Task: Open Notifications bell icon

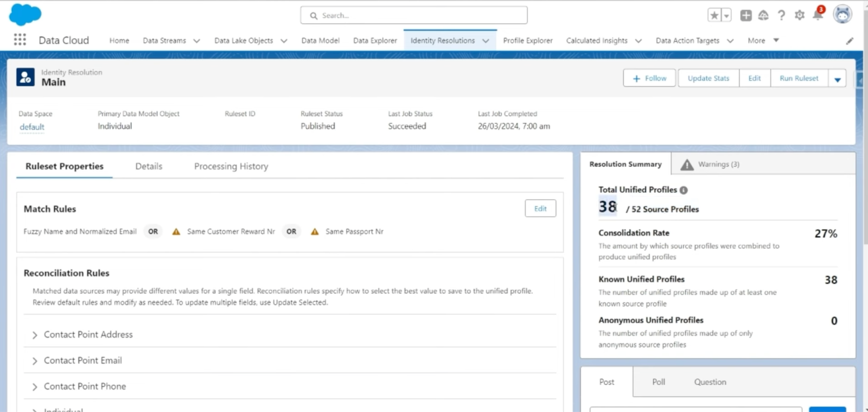Action: (818, 14)
